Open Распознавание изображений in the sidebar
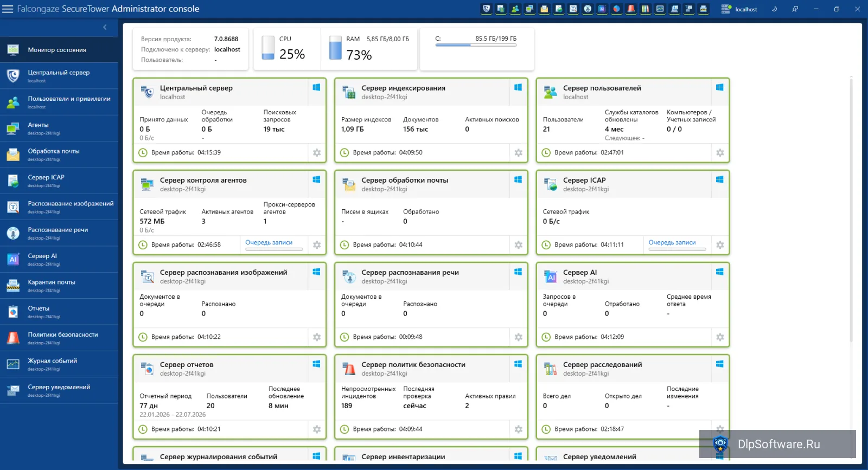 coord(59,207)
